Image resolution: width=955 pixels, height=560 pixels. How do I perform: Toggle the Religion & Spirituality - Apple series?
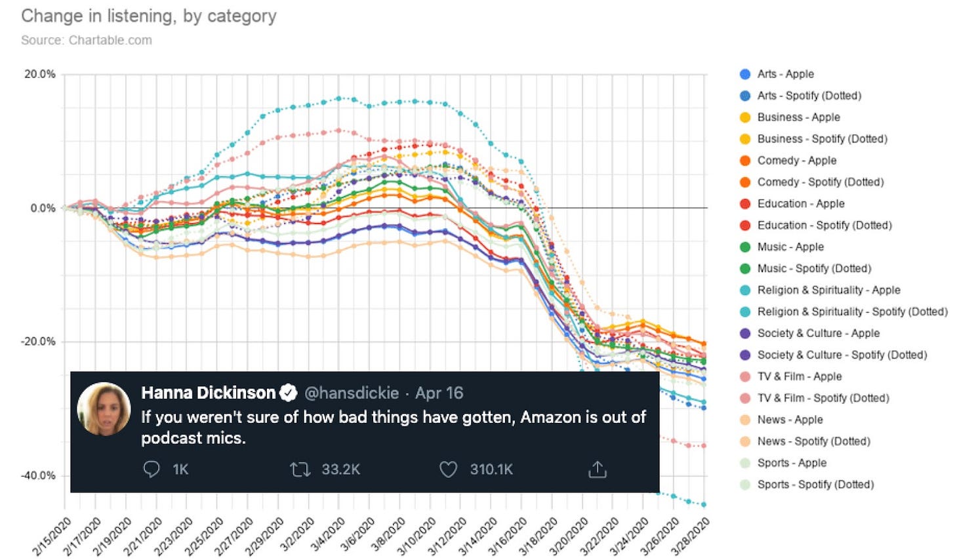(820, 290)
